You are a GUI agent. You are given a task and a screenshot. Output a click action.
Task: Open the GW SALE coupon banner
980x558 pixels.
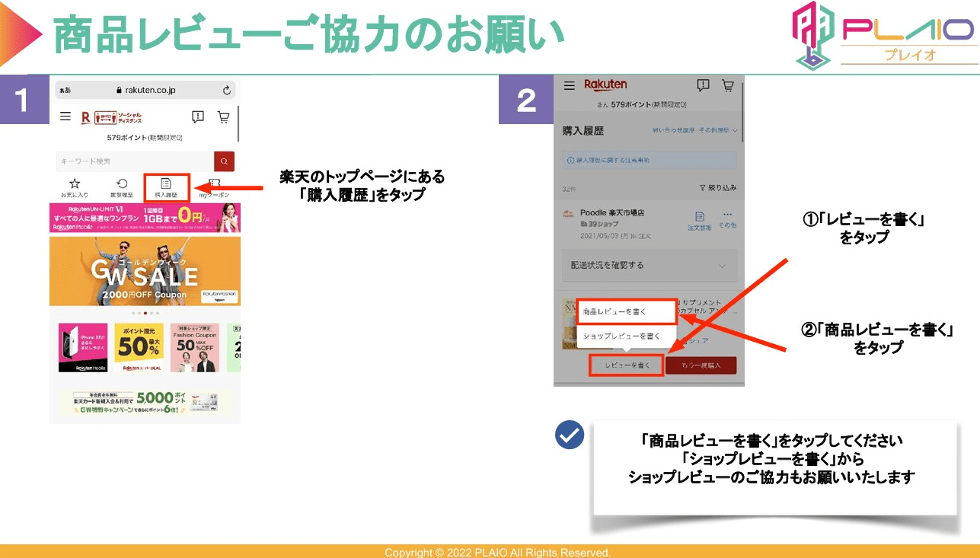coord(145,271)
